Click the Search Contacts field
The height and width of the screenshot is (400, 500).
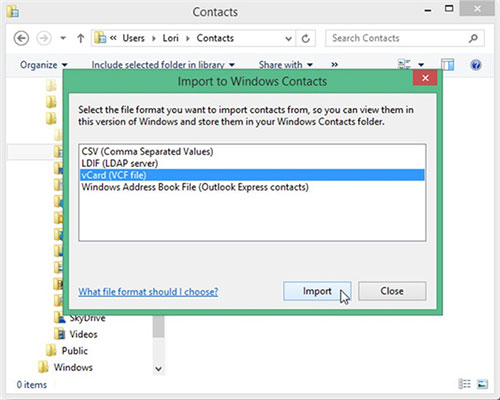pos(405,38)
